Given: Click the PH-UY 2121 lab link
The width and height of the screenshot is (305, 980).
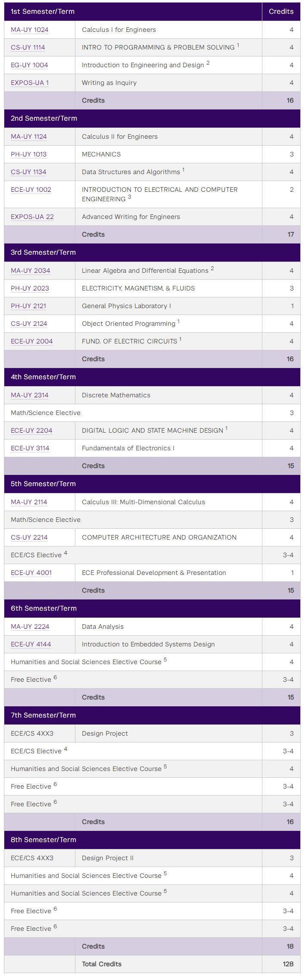Looking at the screenshot, I should coord(28,306).
